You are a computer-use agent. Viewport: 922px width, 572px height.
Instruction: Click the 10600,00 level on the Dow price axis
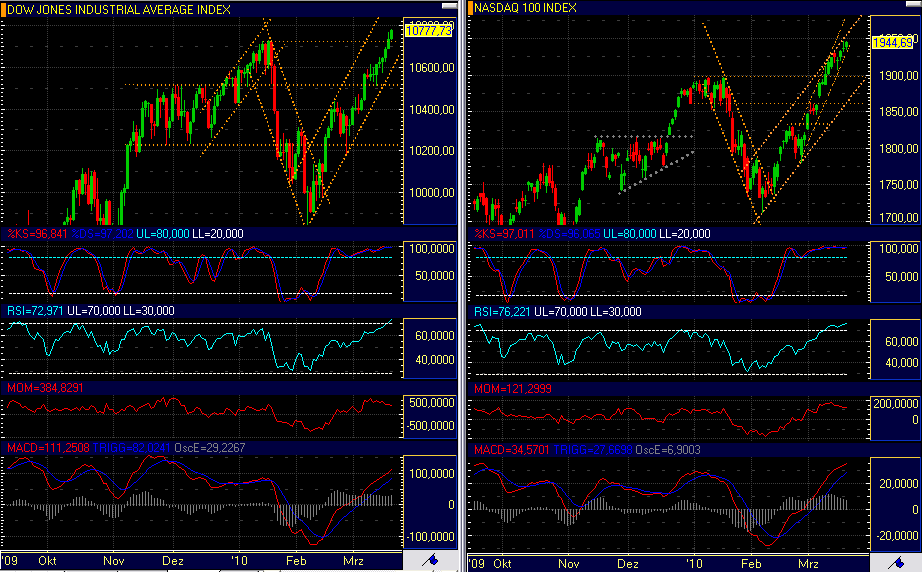point(432,68)
